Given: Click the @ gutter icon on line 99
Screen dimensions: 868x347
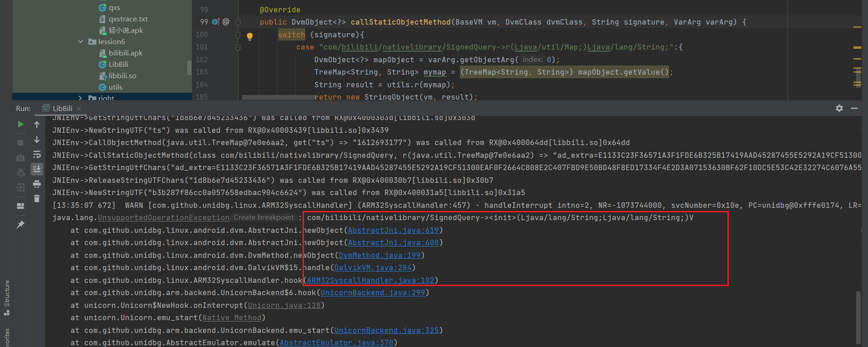Looking at the screenshot, I should (226, 22).
